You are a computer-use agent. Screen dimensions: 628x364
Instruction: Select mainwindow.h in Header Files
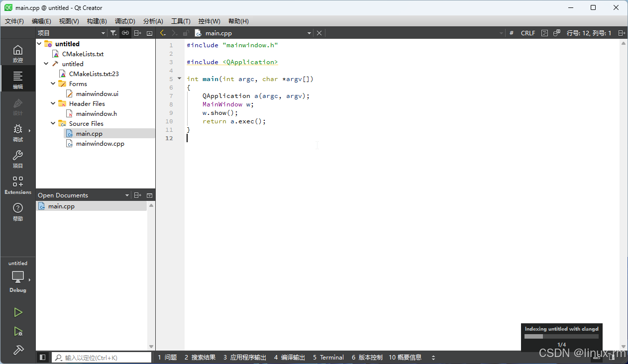[x=97, y=113]
